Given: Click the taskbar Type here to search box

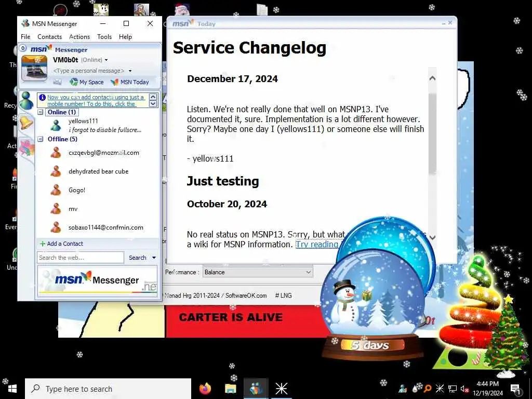Looking at the screenshot, I should (108, 389).
